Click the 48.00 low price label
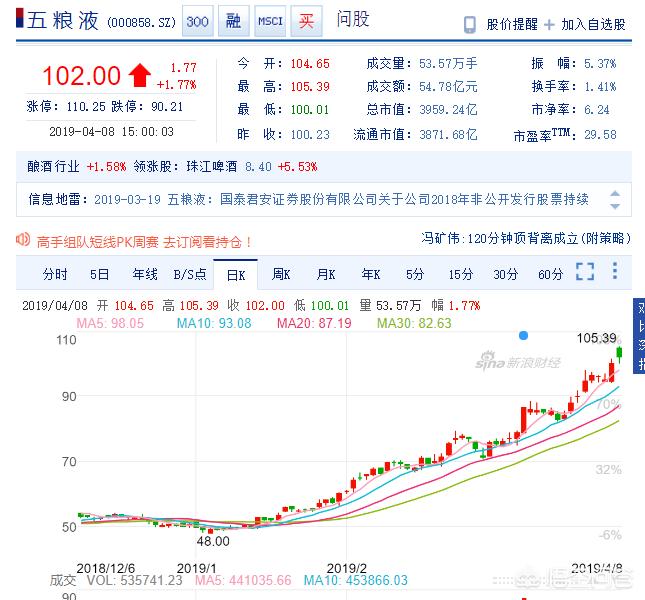Screen dimensions: 645x600 213,541
